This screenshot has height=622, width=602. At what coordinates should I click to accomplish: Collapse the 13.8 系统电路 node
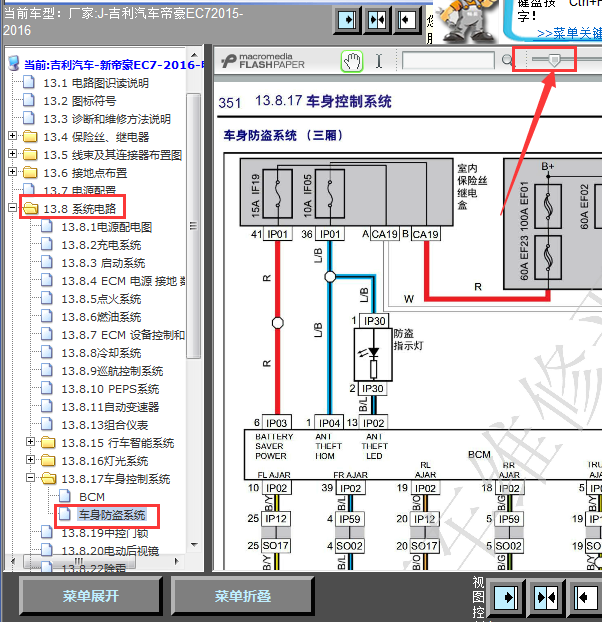pos(12,207)
